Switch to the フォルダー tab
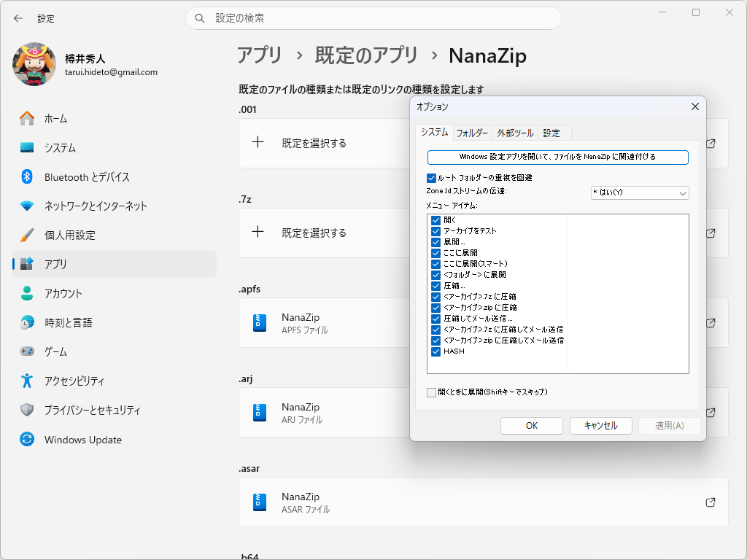 (472, 133)
